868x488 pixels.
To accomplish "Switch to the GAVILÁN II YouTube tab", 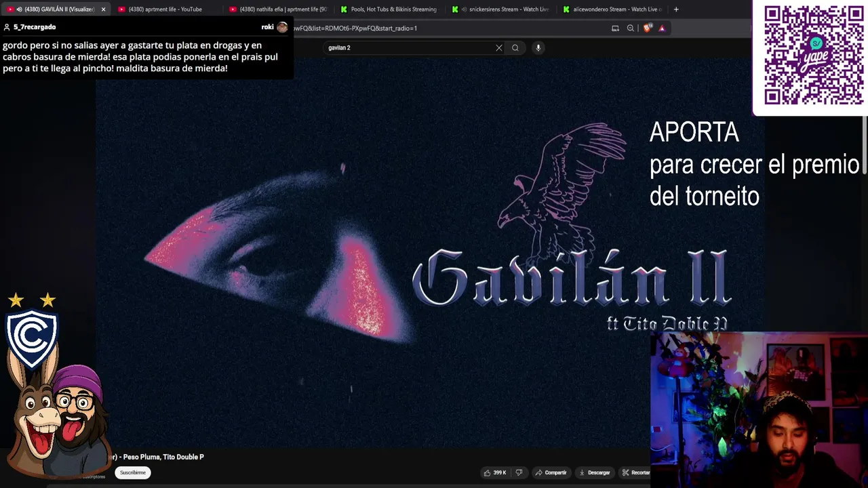I will point(56,9).
